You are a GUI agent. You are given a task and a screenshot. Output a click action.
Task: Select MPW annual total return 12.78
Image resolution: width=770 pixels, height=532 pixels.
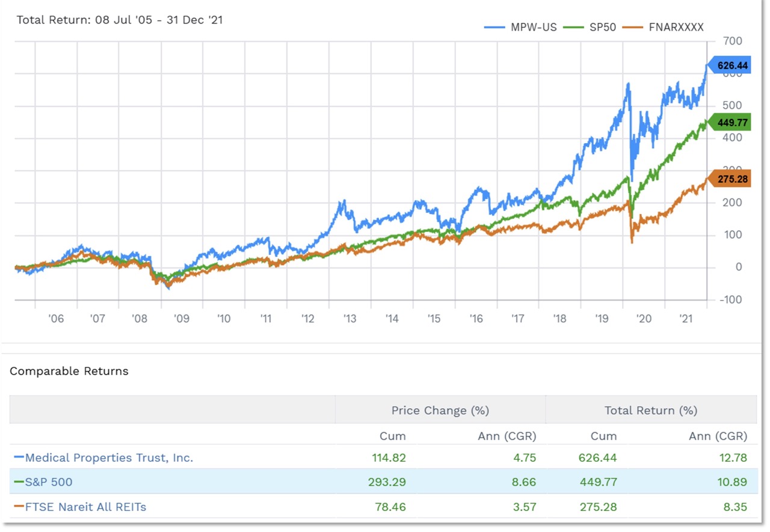pos(732,457)
